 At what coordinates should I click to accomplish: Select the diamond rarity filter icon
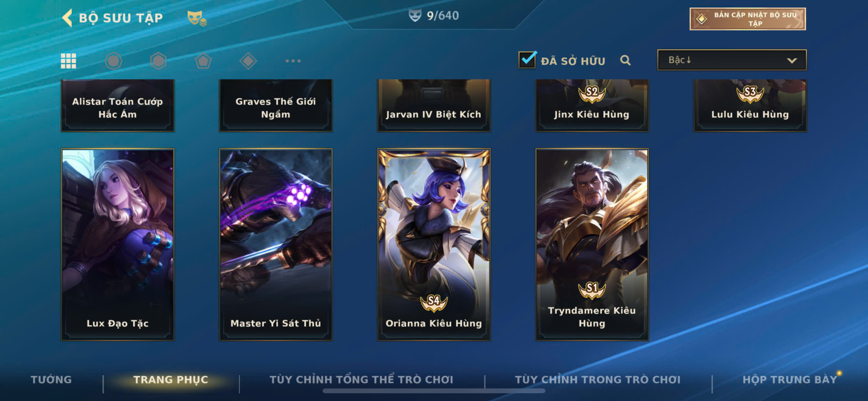pos(248,61)
